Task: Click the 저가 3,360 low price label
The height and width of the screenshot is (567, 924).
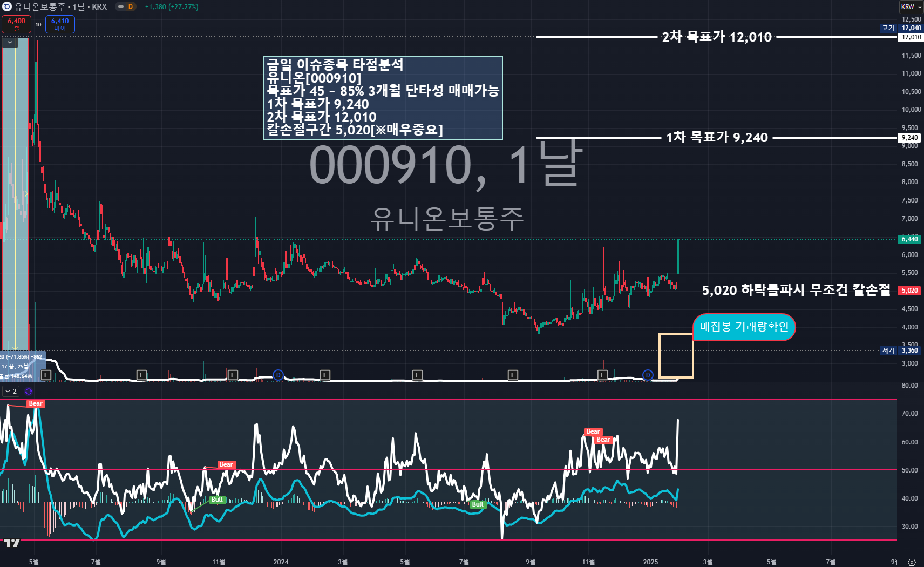Action: click(x=900, y=350)
